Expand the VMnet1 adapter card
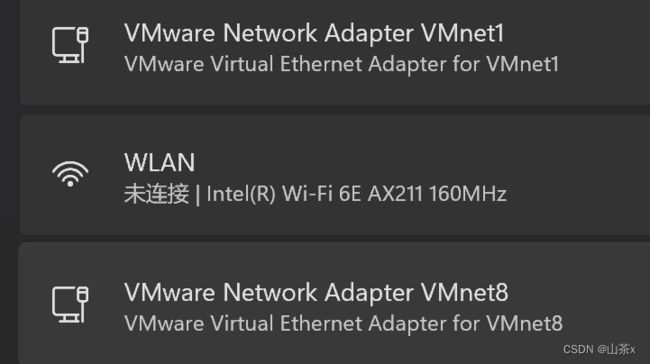Image resolution: width=650 pixels, height=364 pixels. pos(335,52)
